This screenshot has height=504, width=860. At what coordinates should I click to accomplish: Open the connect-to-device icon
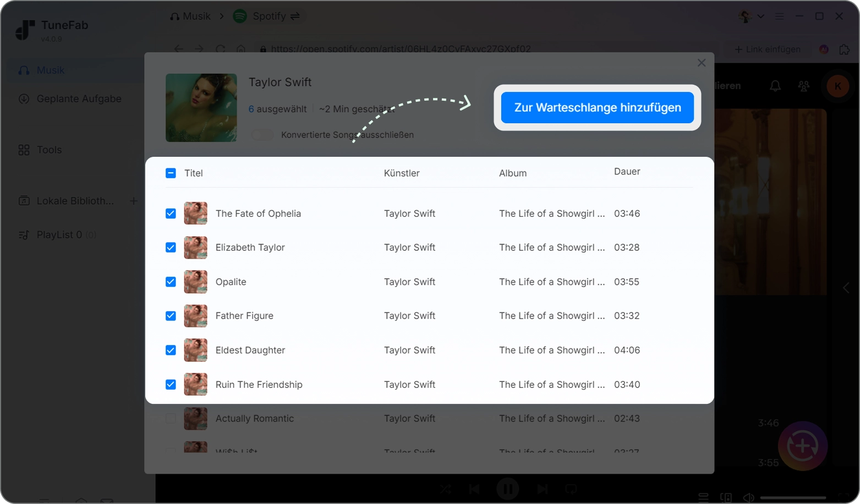726,497
